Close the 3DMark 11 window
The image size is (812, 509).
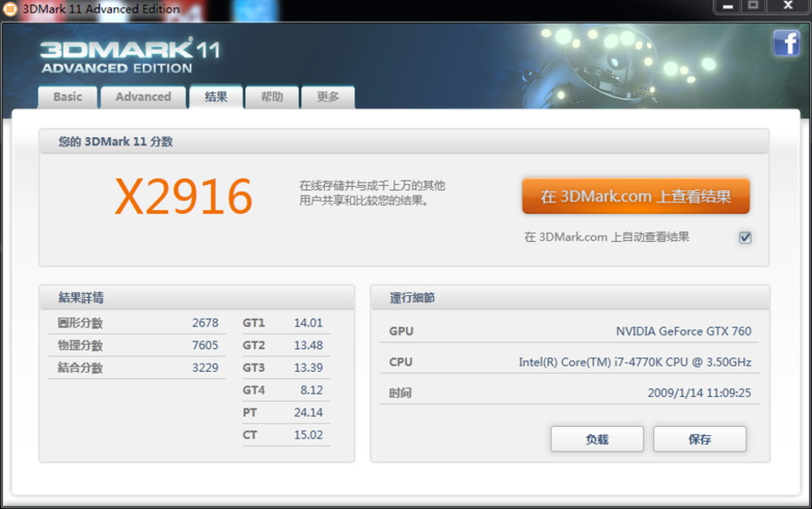pyautogui.click(x=788, y=6)
